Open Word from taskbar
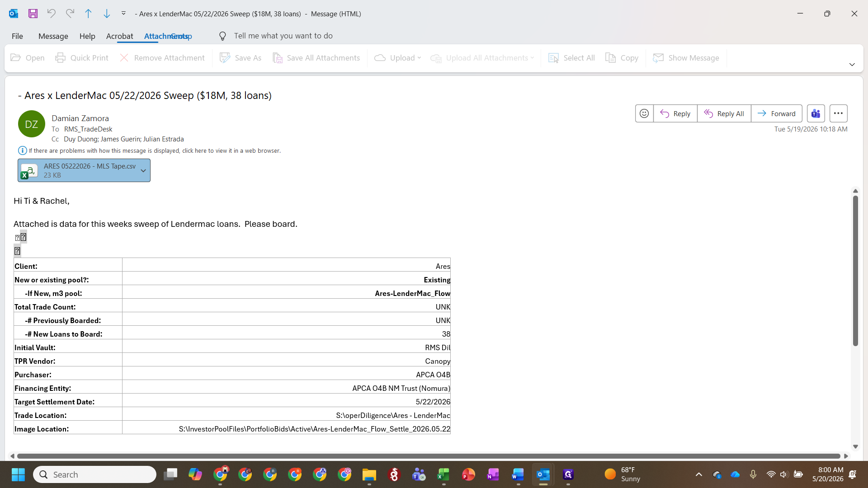The height and width of the screenshot is (488, 868). pos(518,474)
